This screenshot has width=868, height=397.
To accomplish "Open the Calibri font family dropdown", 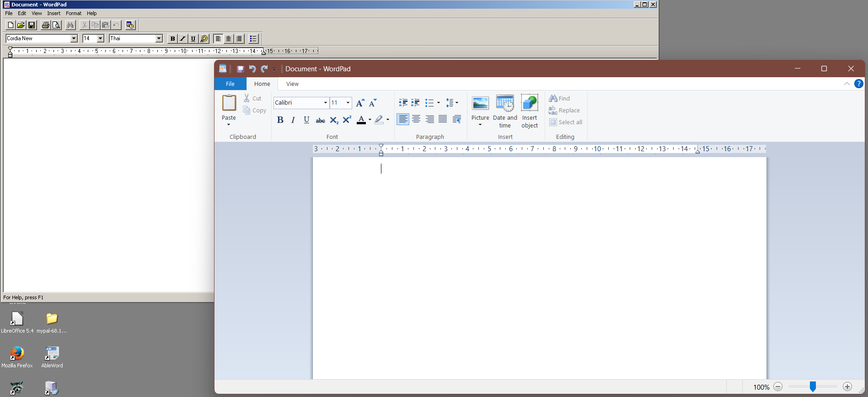I will pyautogui.click(x=325, y=103).
